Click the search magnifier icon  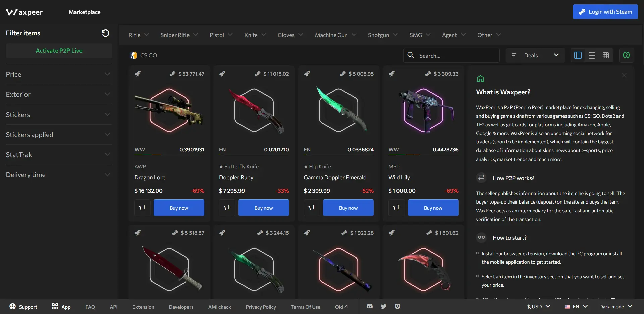pos(410,55)
